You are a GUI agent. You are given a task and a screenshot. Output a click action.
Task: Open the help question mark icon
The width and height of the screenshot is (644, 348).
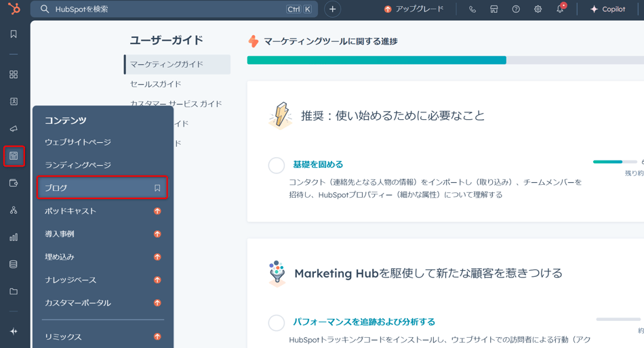pyautogui.click(x=516, y=9)
